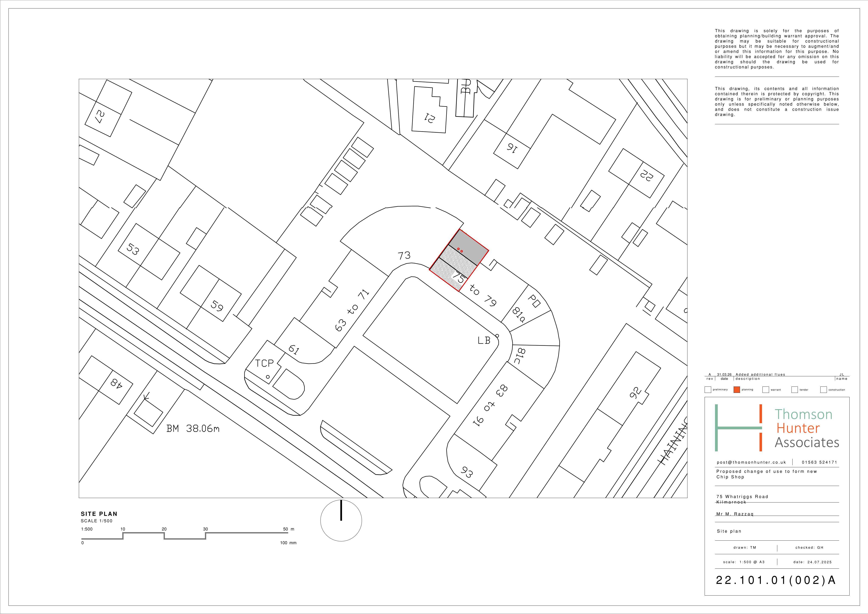
Task: Click the 'date: 24.07.2025' field
Action: coord(812,562)
